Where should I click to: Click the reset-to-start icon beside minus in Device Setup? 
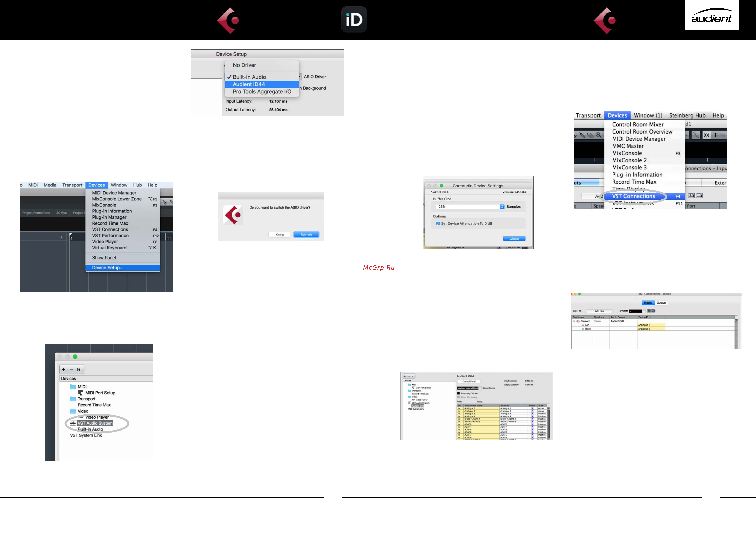coord(79,370)
